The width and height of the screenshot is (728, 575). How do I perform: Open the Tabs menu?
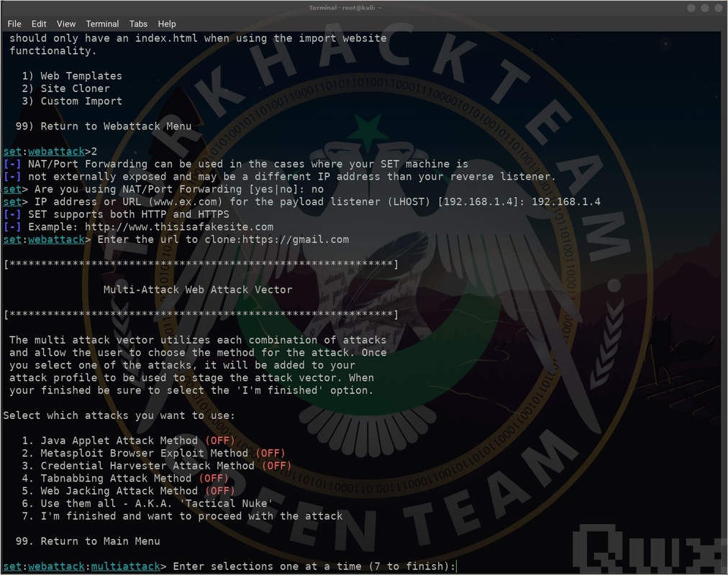[x=138, y=24]
